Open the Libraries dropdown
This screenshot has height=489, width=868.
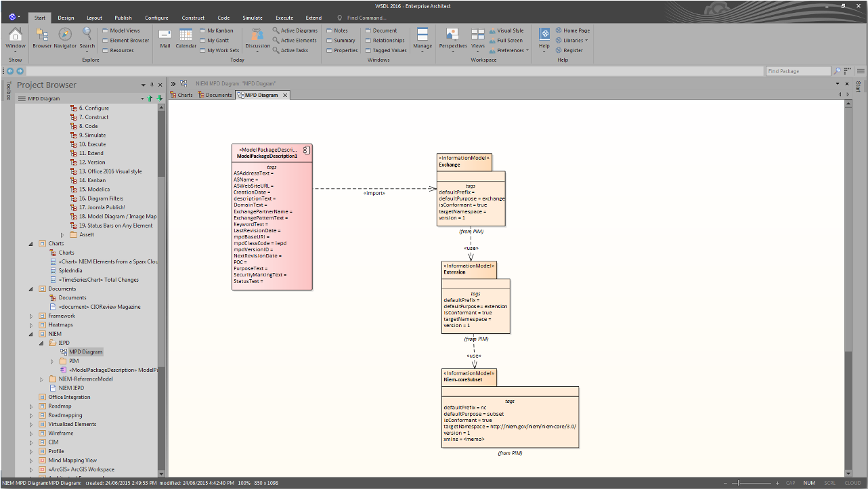(x=571, y=40)
